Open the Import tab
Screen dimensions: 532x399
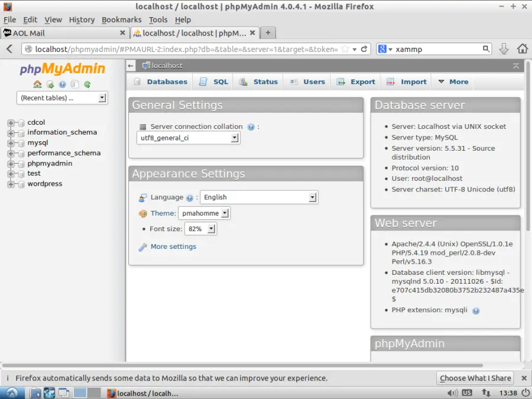406,82
